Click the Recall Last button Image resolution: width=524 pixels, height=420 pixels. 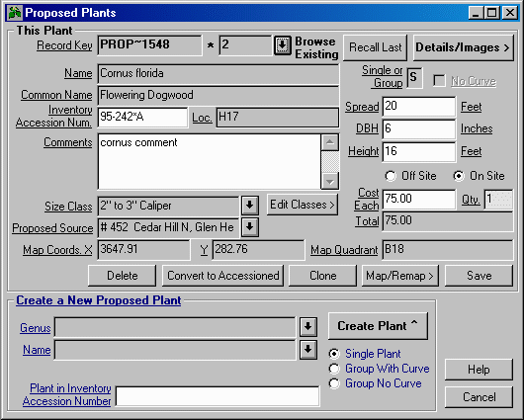coord(375,47)
